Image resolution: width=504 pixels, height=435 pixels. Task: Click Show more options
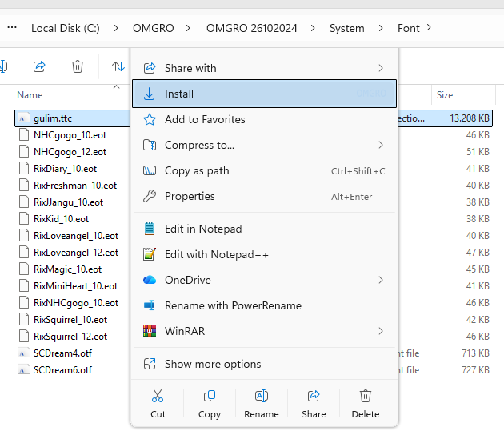pos(212,364)
